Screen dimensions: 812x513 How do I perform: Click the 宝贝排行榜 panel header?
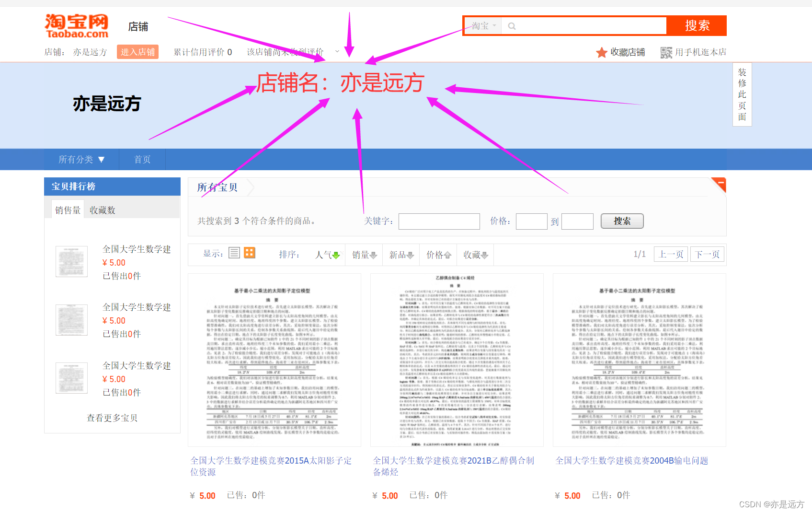[x=112, y=187]
